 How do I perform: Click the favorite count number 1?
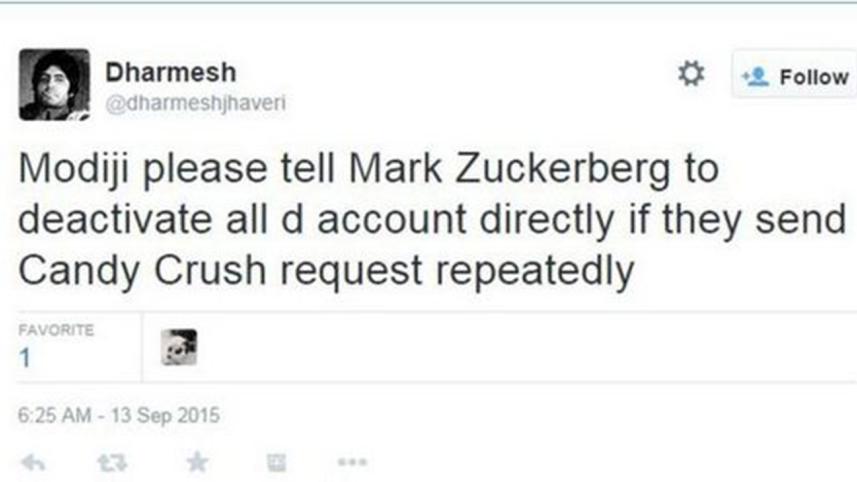[x=24, y=357]
